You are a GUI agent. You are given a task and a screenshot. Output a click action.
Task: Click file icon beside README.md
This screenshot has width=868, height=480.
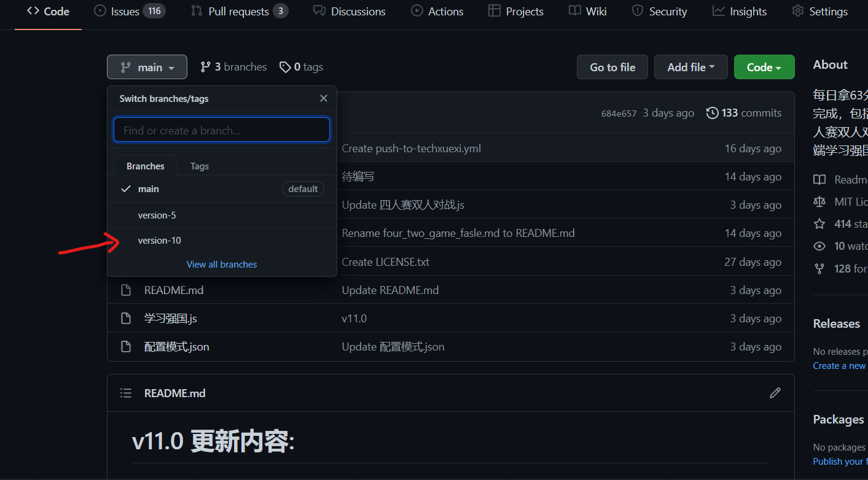(126, 290)
